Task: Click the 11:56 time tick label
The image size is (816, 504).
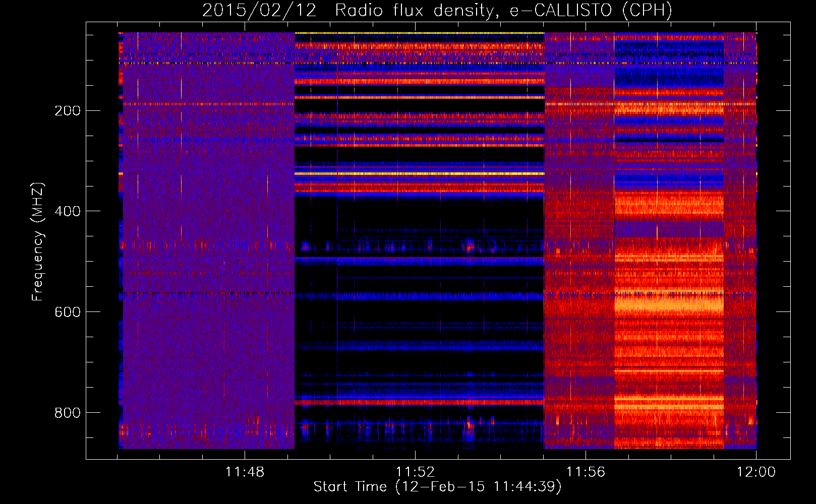Action: (x=586, y=472)
